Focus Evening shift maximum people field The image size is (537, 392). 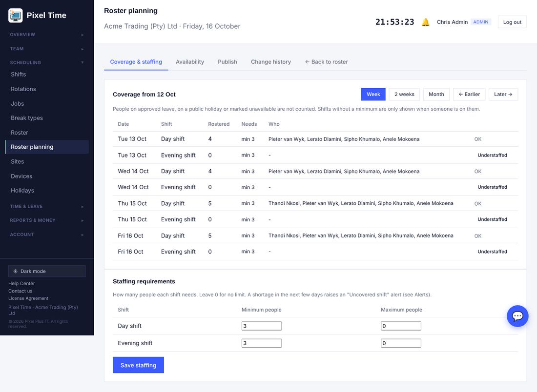pyautogui.click(x=401, y=343)
